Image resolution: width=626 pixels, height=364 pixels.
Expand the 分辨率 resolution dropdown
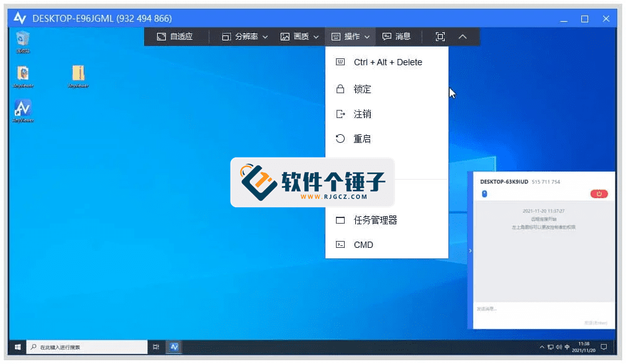point(245,37)
